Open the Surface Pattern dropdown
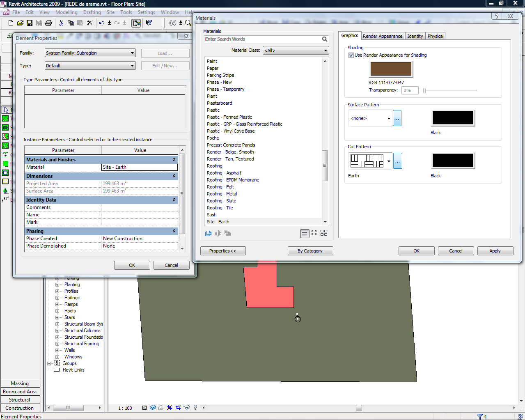The image size is (525, 420). point(388,119)
